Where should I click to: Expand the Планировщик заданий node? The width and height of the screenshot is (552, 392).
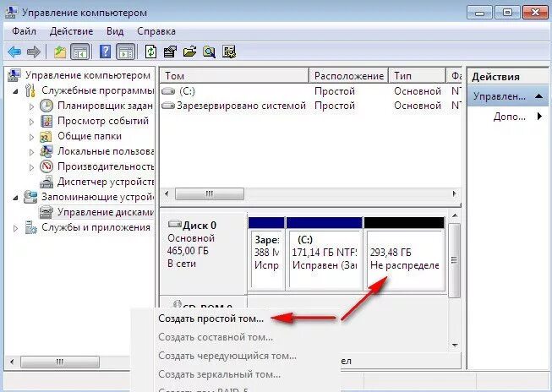[31, 106]
